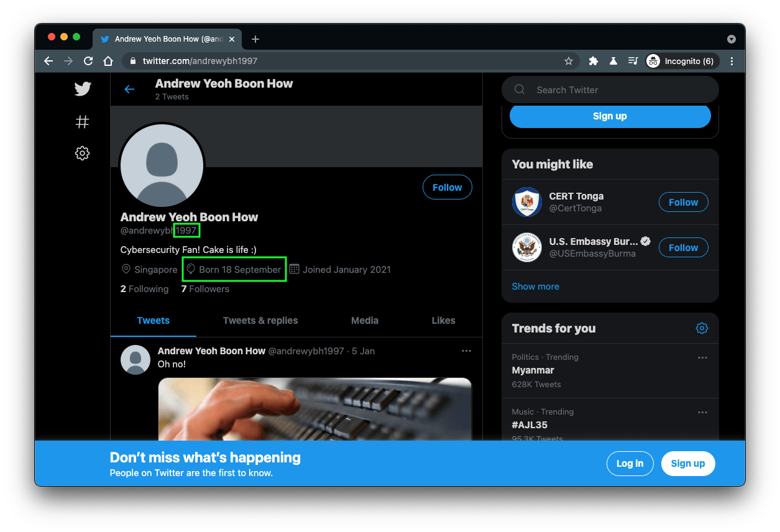This screenshot has height=532, width=780.
Task: Click Log in on the bottom banner
Action: (630, 464)
